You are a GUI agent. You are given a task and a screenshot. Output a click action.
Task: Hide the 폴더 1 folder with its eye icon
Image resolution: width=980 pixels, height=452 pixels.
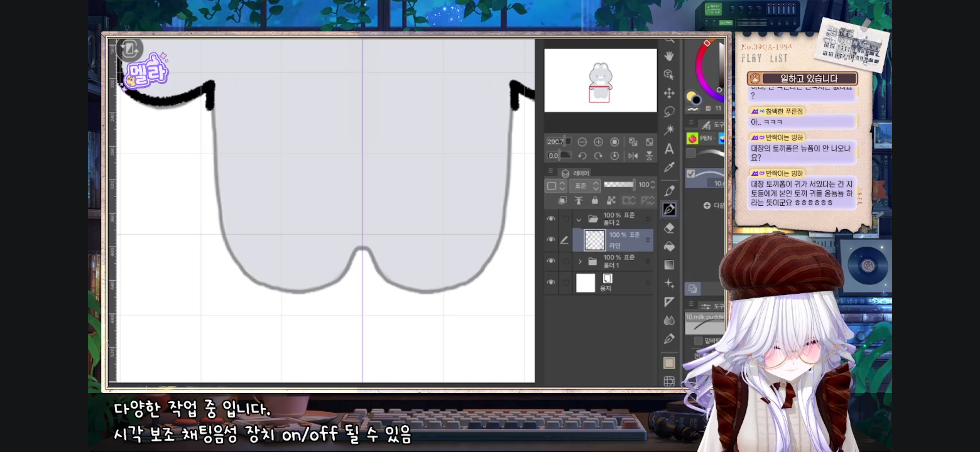[551, 261]
